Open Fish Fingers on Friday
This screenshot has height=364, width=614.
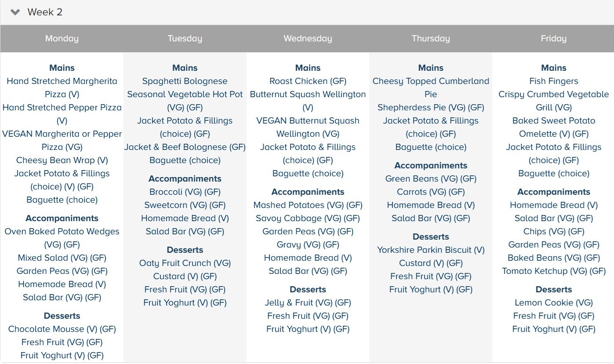(x=553, y=81)
